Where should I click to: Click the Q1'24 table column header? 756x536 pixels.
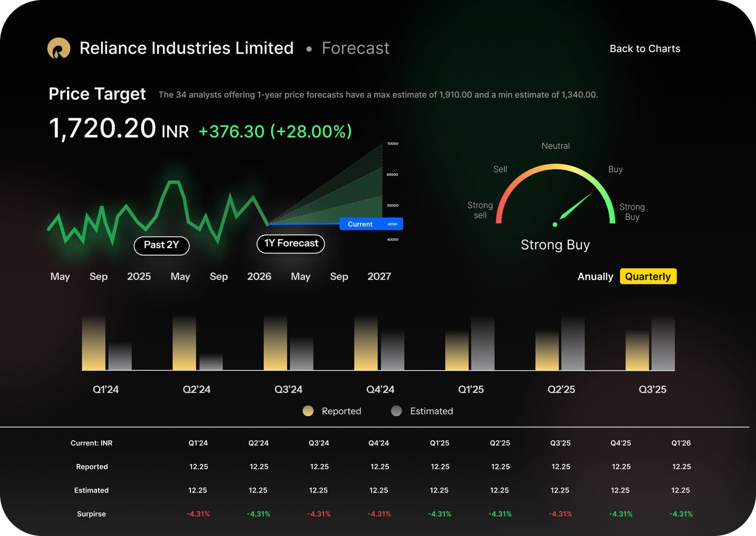click(198, 443)
